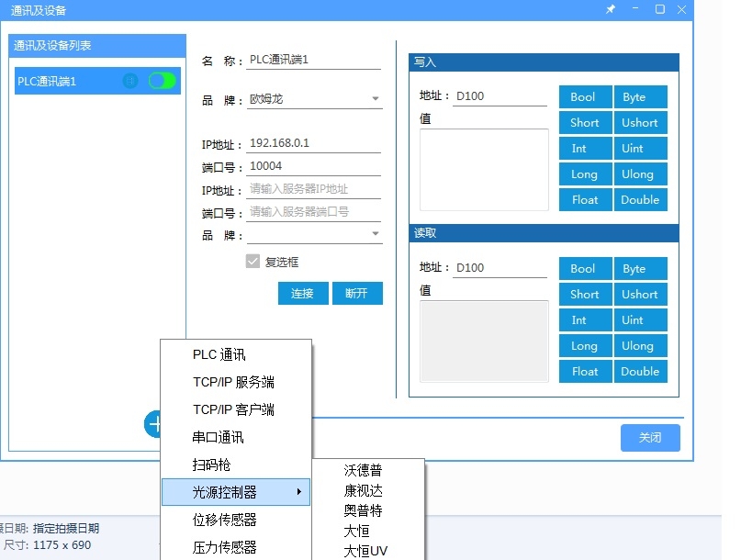Click Uint in the 写入 section
This screenshot has width=752, height=560.
[640, 148]
